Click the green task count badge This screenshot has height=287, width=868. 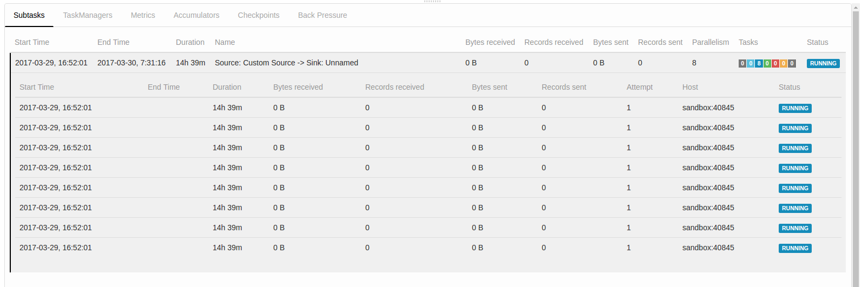tap(767, 63)
